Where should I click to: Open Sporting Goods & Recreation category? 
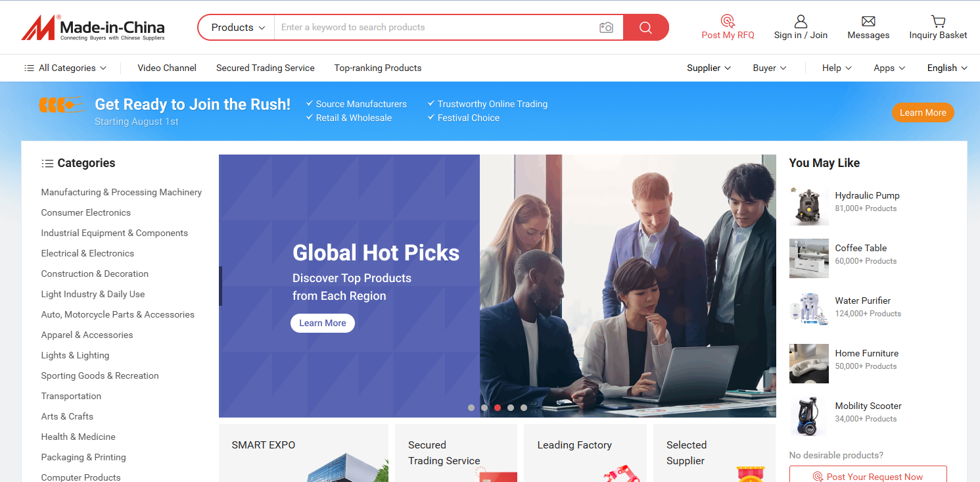click(100, 375)
